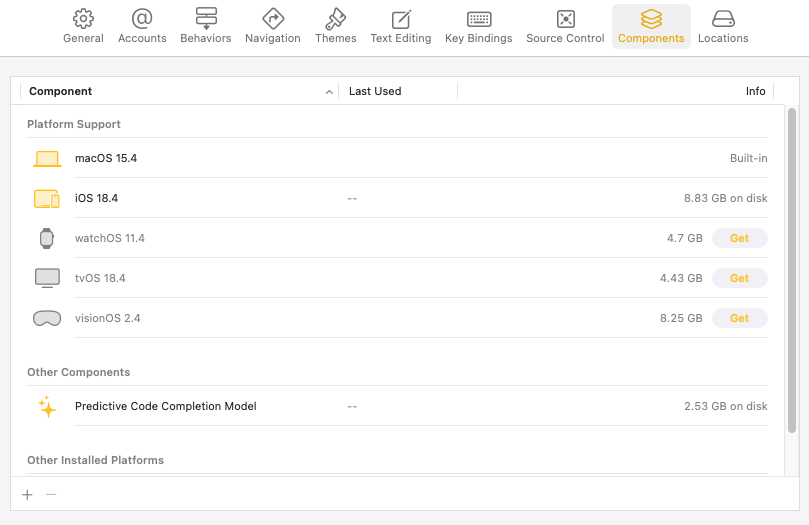
Task: Select the tvOS 18.4 row name
Action: 100,278
